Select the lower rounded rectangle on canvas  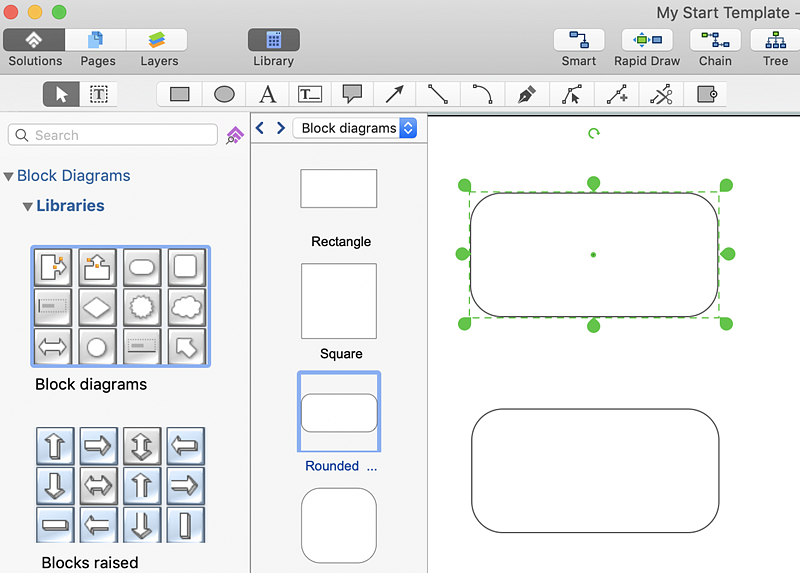595,470
